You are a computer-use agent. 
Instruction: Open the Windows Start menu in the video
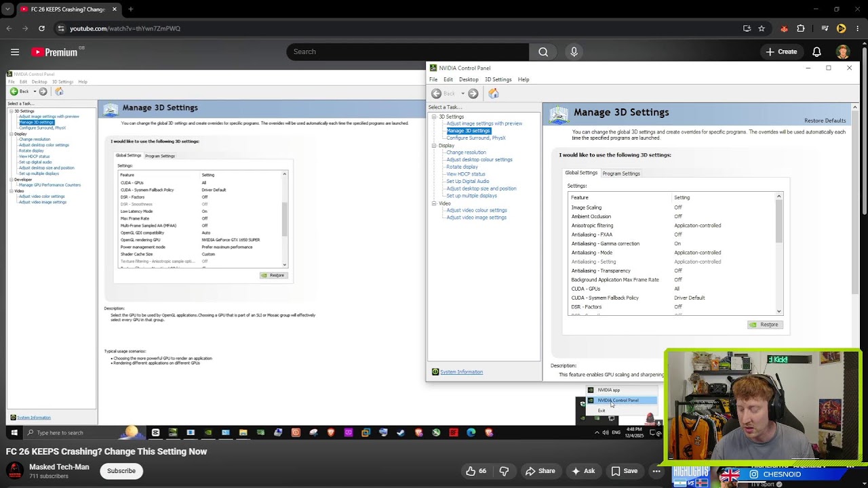[14, 432]
